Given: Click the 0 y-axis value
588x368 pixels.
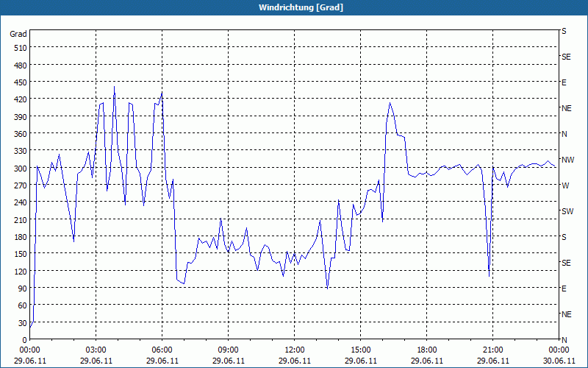Looking at the screenshot, I should (x=25, y=340).
